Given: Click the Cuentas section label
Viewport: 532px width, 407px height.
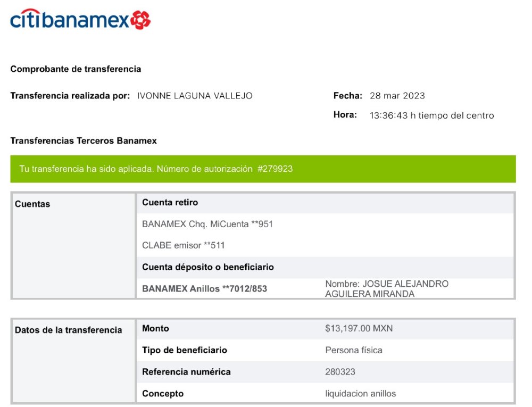Looking at the screenshot, I should point(32,204).
